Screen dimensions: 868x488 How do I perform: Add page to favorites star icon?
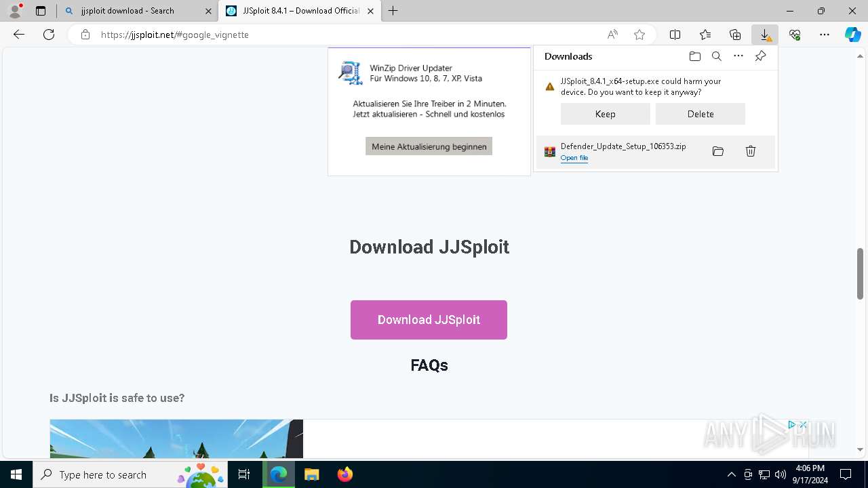(639, 35)
